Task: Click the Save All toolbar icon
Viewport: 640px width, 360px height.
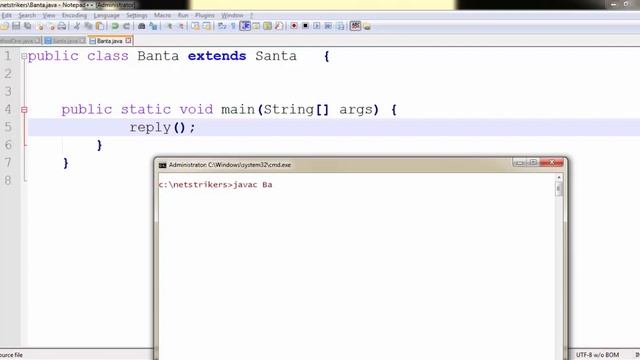Action: pyautogui.click(x=28, y=26)
